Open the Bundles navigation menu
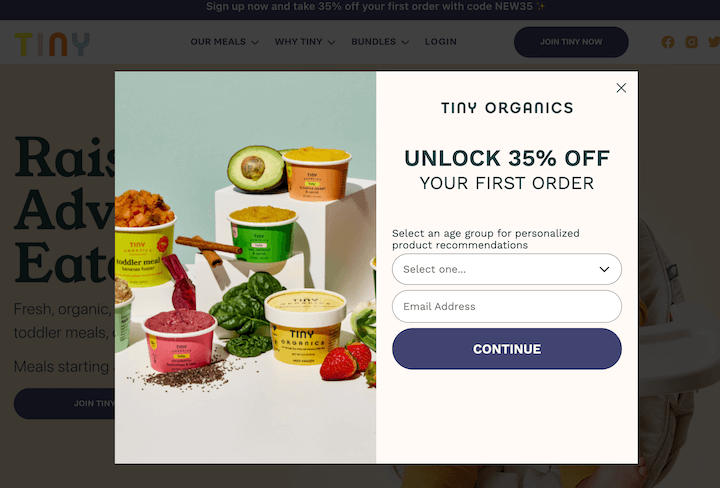This screenshot has width=720, height=488. pos(380,42)
